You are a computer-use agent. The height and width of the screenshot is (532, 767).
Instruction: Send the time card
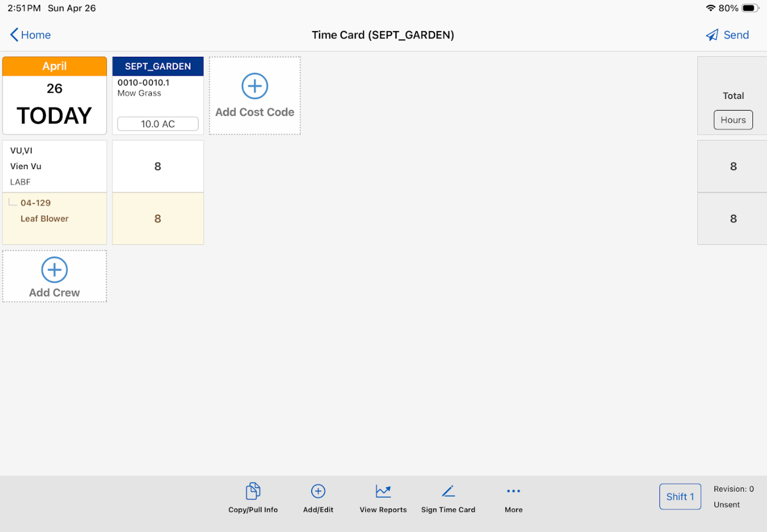[727, 35]
